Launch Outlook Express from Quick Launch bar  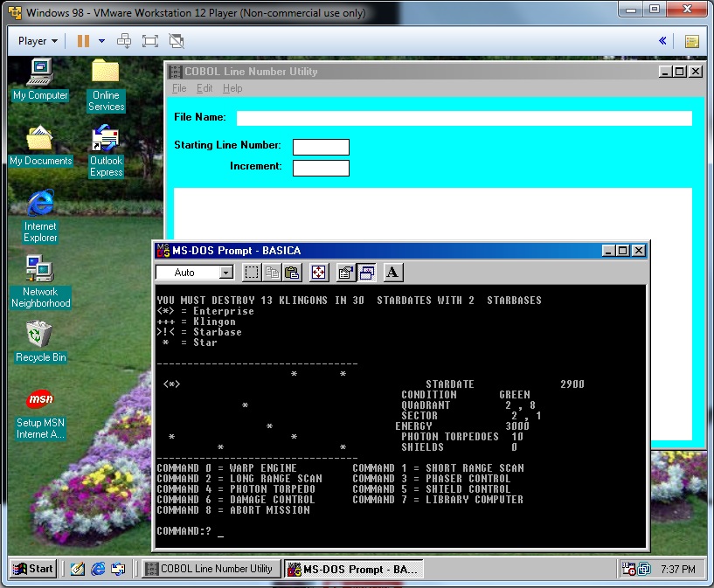coord(118,569)
